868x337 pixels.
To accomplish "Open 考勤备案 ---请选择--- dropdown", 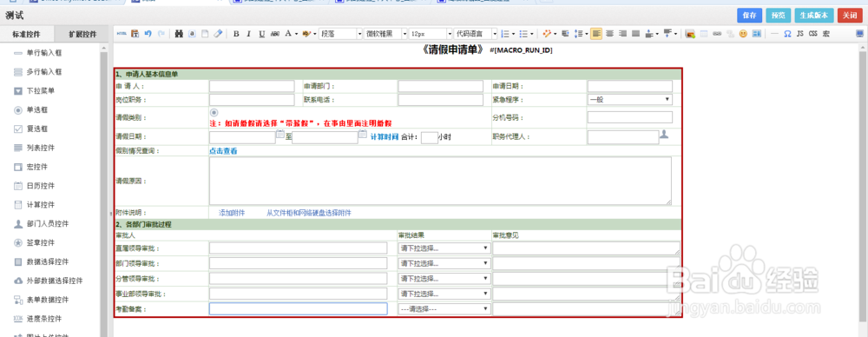I will point(444,308).
